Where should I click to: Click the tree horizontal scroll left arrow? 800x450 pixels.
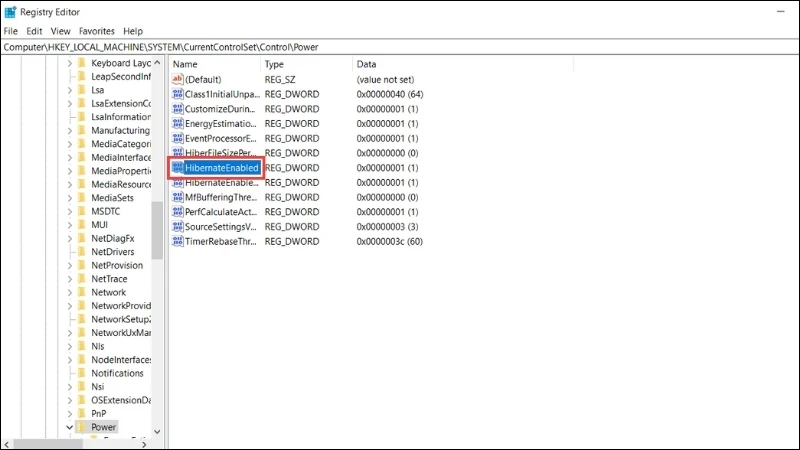(x=6, y=444)
